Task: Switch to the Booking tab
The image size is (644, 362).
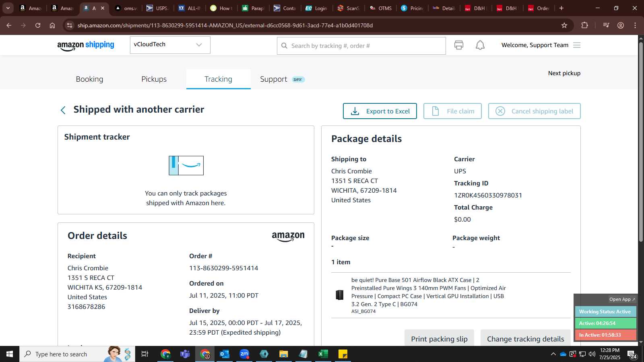Action: (89, 79)
